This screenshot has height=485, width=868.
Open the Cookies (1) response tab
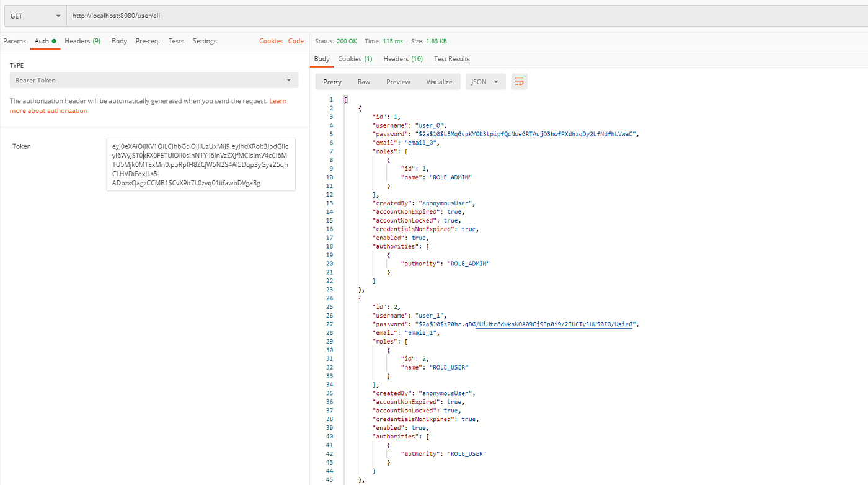pos(355,58)
